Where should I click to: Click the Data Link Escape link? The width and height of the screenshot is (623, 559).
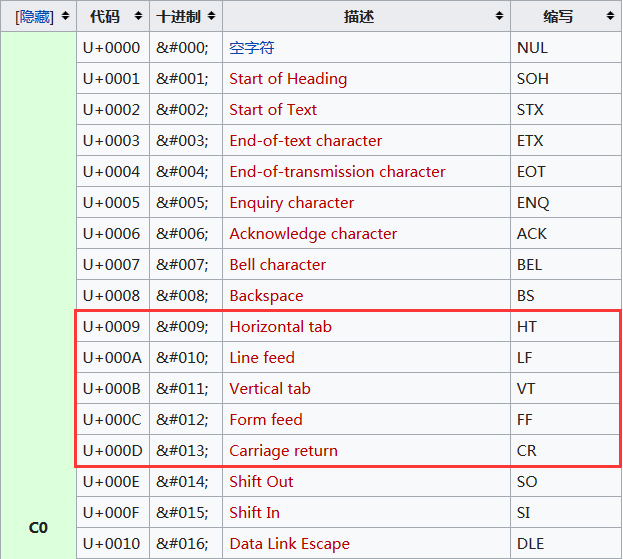(x=289, y=544)
